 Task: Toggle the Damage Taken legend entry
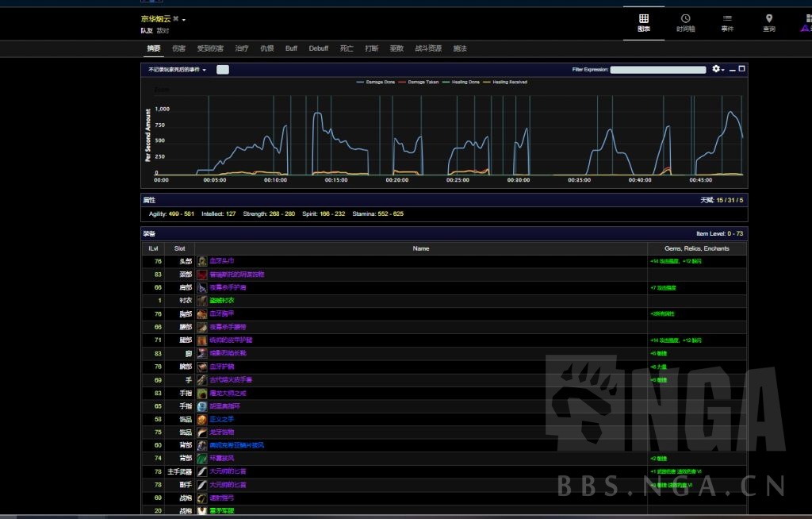419,82
